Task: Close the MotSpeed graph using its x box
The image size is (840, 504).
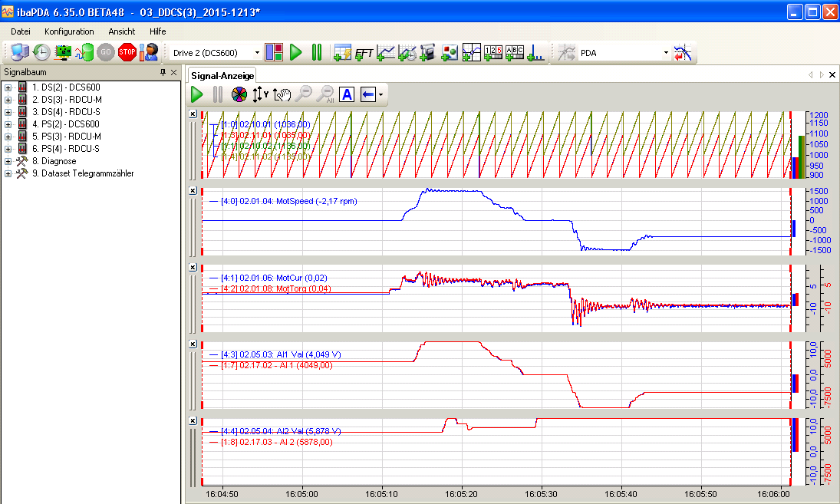Action: 193,190
